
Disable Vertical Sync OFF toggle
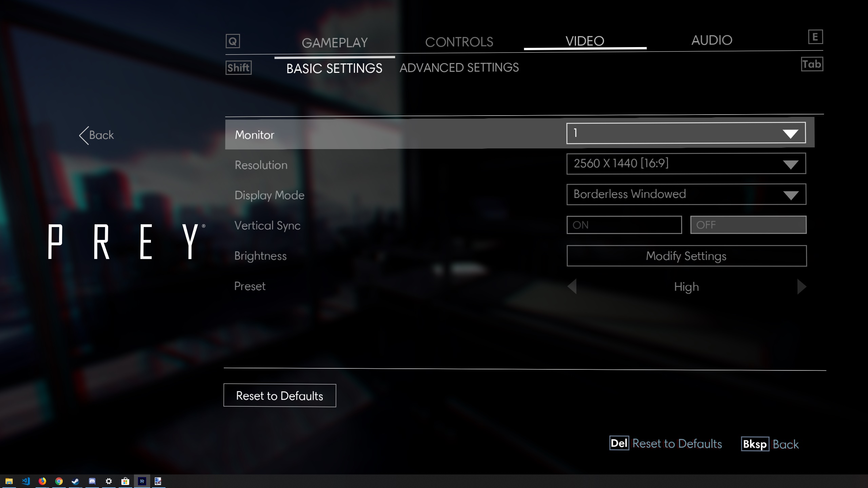tap(749, 225)
